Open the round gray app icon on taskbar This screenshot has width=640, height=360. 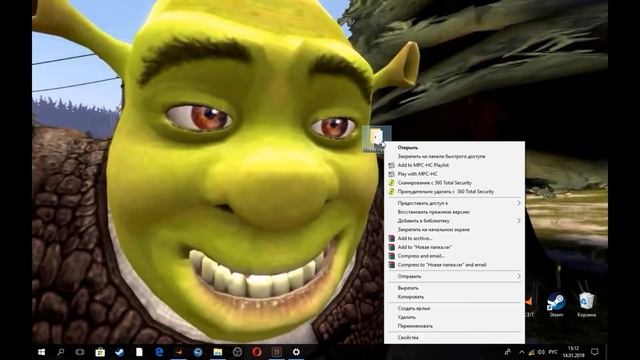point(237,352)
